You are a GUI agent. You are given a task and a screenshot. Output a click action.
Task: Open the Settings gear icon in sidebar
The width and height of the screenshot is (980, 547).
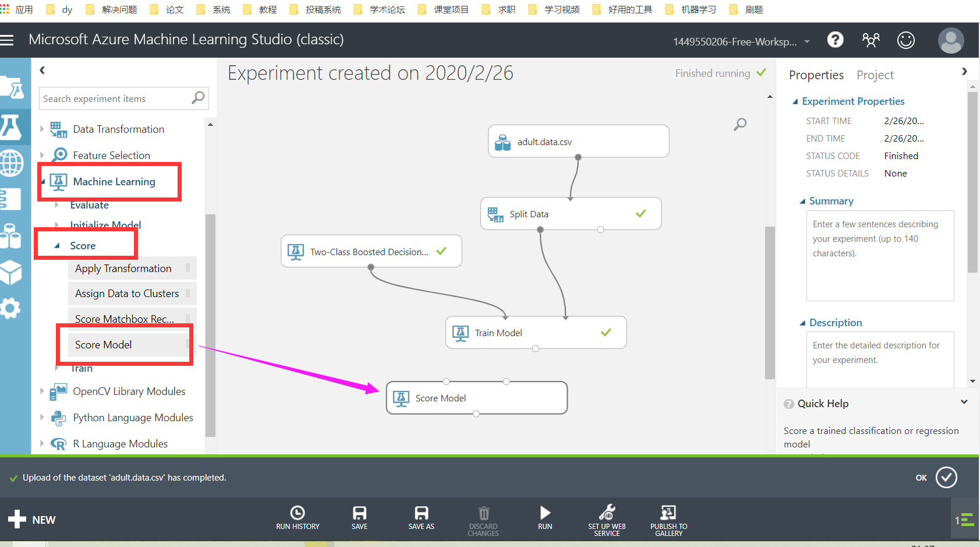tap(9, 308)
